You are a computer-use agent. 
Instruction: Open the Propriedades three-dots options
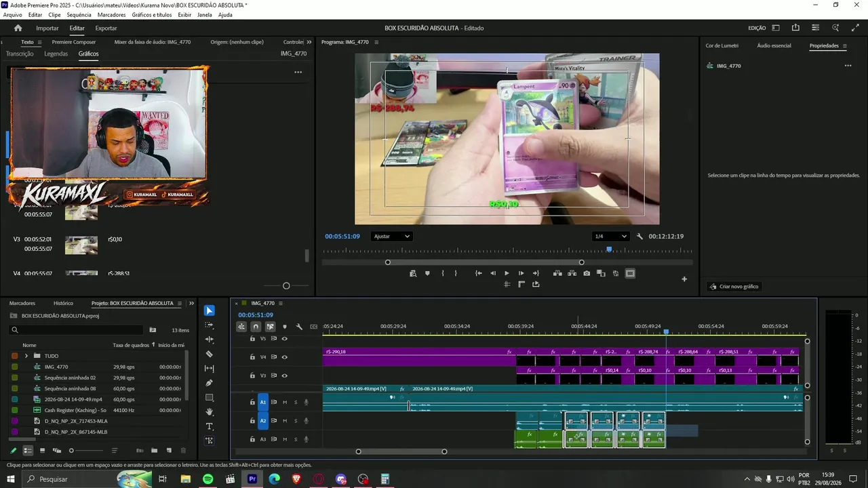(848, 66)
